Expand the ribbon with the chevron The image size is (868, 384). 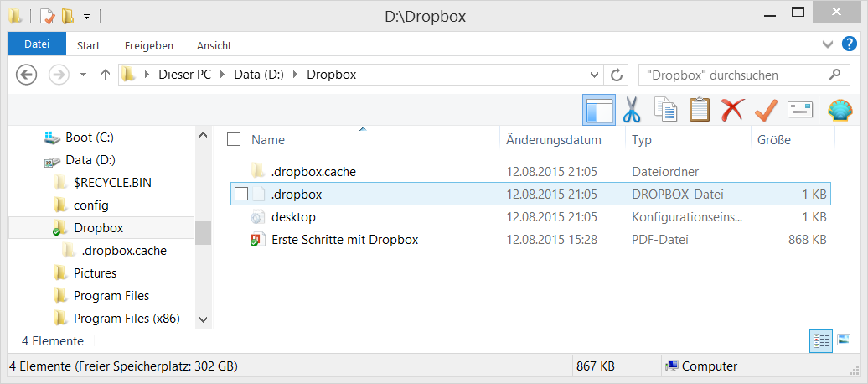pyautogui.click(x=828, y=44)
